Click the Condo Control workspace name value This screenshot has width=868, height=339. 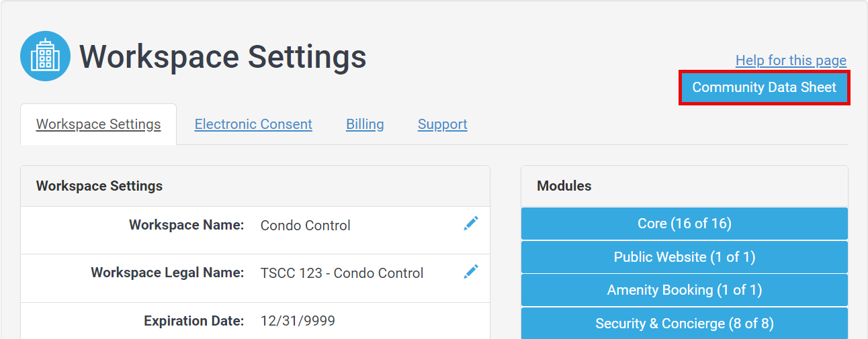tap(306, 226)
